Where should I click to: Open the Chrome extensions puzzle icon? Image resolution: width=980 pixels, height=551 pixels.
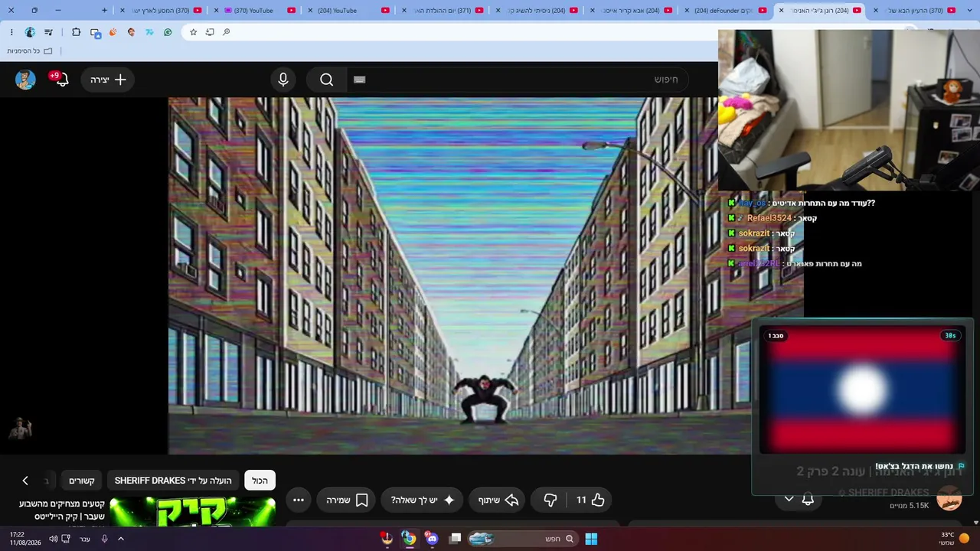click(76, 32)
